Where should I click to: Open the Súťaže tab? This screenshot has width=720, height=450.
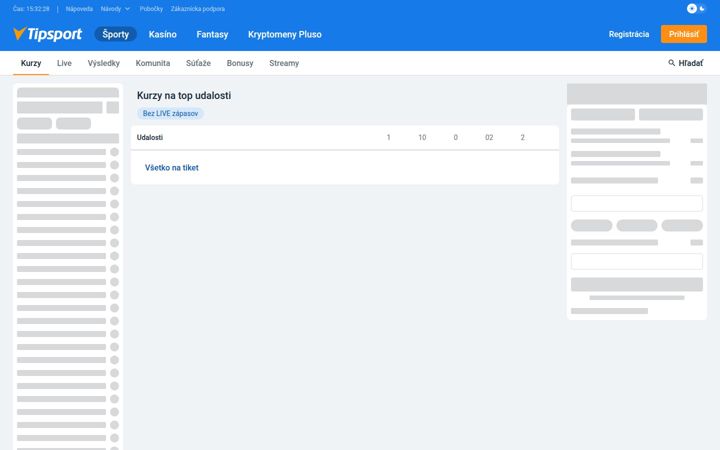[198, 63]
